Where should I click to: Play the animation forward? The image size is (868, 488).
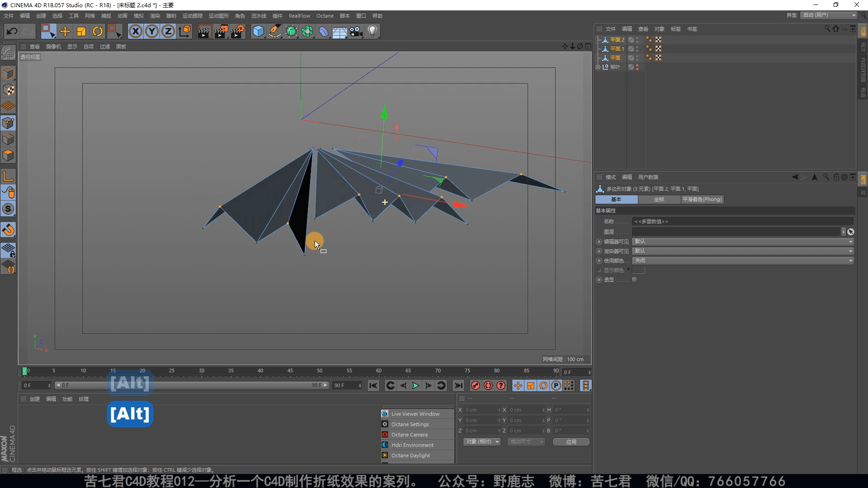pos(415,385)
